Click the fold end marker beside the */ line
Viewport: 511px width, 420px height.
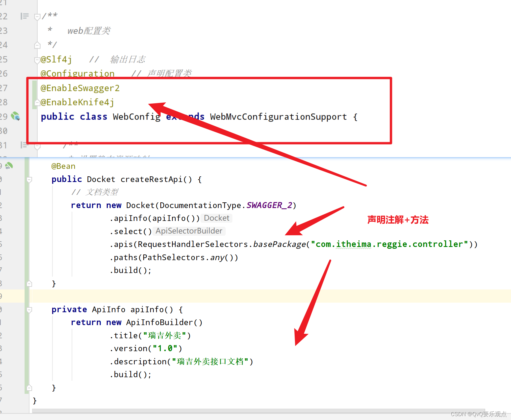[37, 45]
